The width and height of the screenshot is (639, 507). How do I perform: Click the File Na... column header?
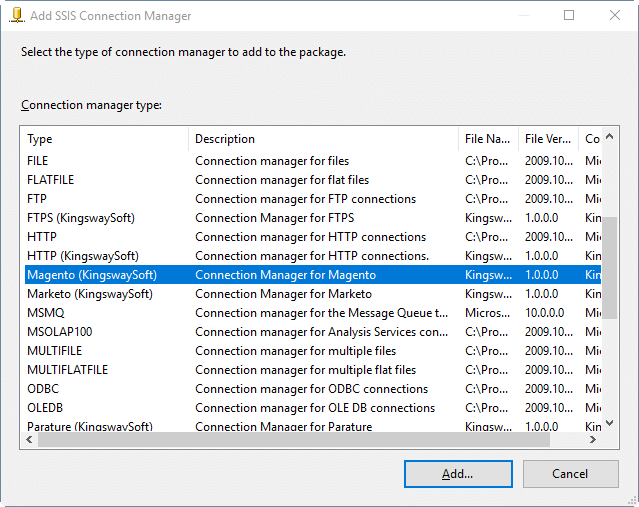pos(488,139)
